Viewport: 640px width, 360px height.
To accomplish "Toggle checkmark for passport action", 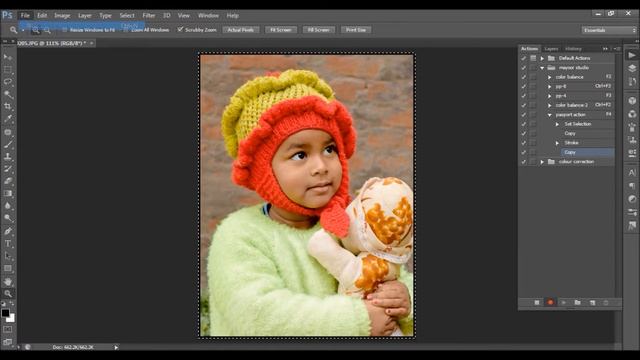I will [x=524, y=115].
